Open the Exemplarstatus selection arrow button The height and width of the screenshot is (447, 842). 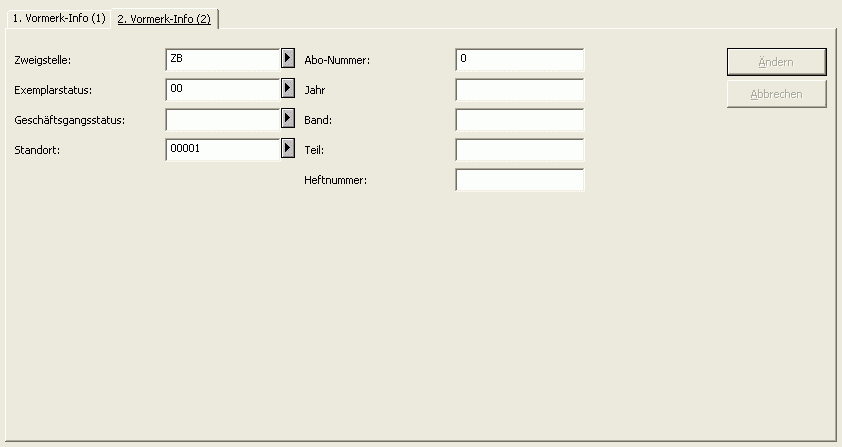[x=288, y=89]
